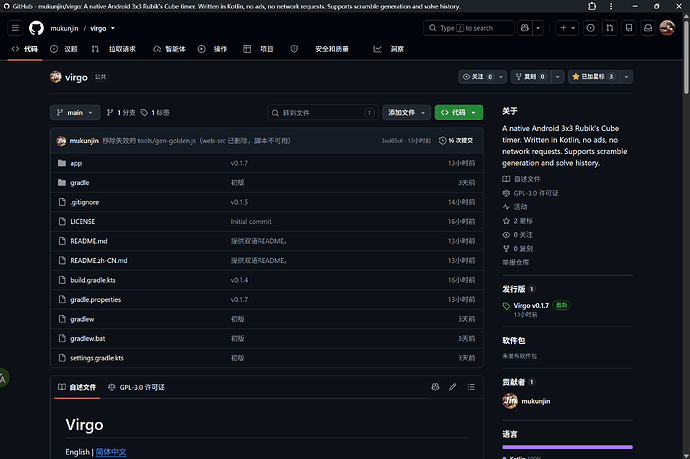The height and width of the screenshot is (459, 690).
Task: Expand the main branch dropdown
Action: click(75, 113)
